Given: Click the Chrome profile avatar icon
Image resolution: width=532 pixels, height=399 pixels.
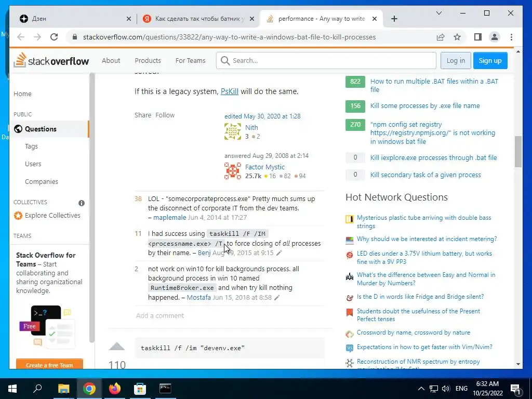Looking at the screenshot, I should pyautogui.click(x=495, y=37).
